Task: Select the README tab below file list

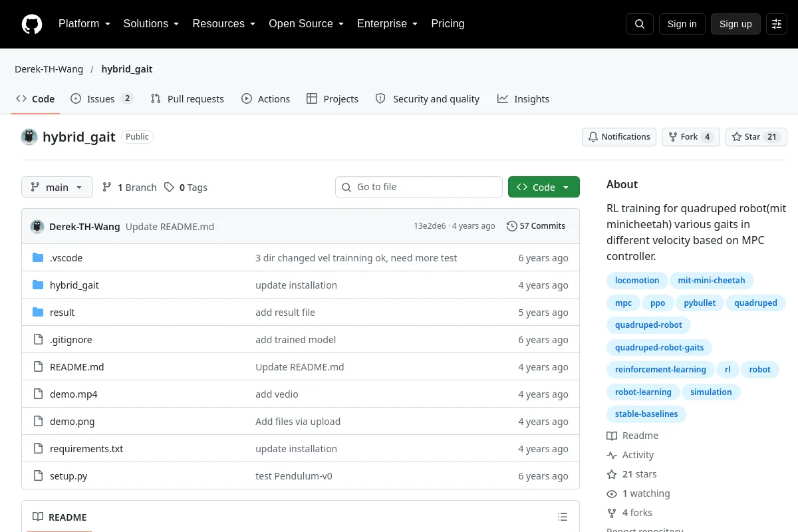Action: [x=60, y=517]
